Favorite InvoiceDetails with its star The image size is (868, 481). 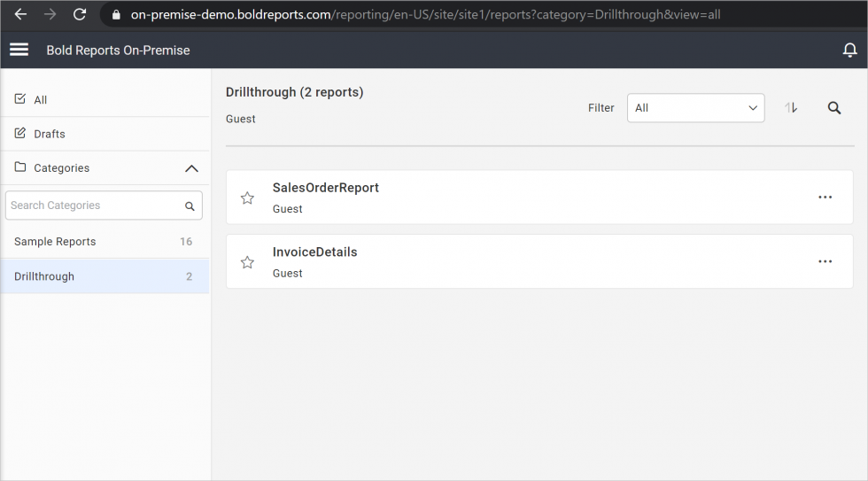point(247,262)
